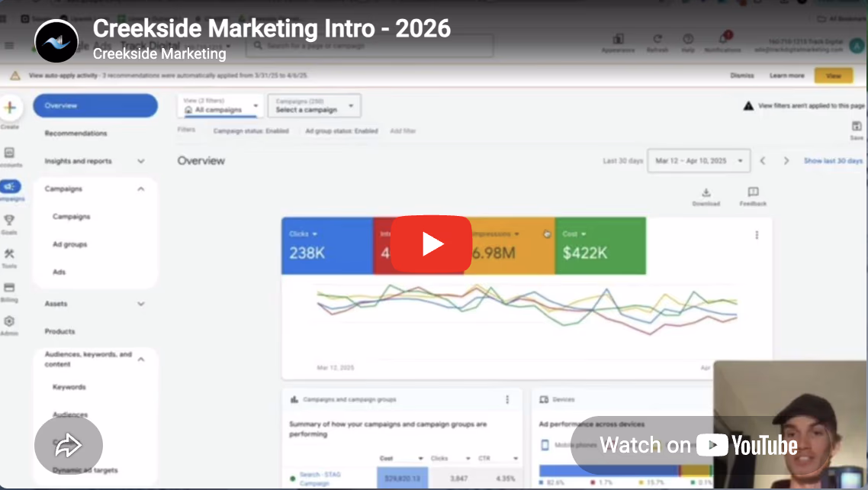
Task: Click the blue mobile phones device bar
Action: pyautogui.click(x=609, y=470)
